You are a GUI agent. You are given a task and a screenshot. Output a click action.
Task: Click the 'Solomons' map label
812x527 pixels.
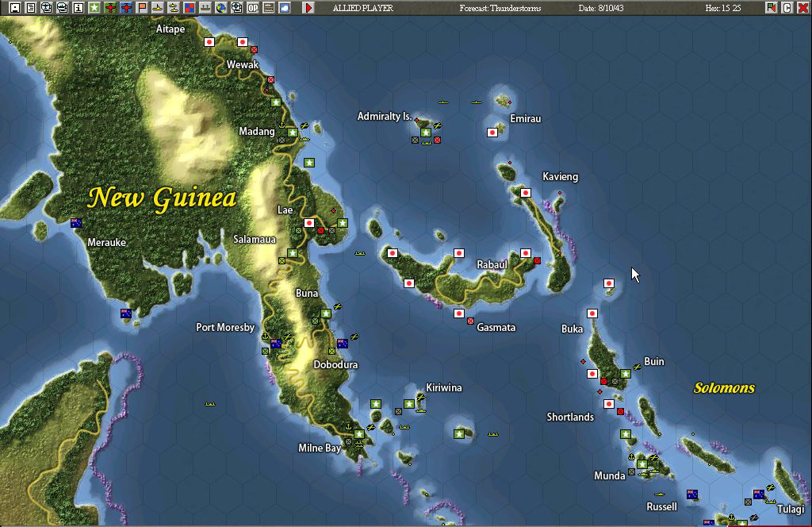tap(724, 387)
